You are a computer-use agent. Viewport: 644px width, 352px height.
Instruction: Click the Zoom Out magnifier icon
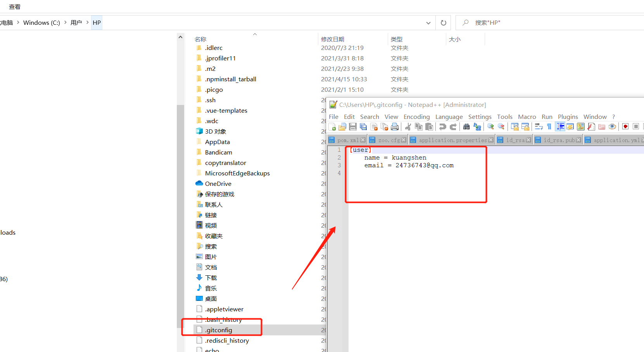501,127
